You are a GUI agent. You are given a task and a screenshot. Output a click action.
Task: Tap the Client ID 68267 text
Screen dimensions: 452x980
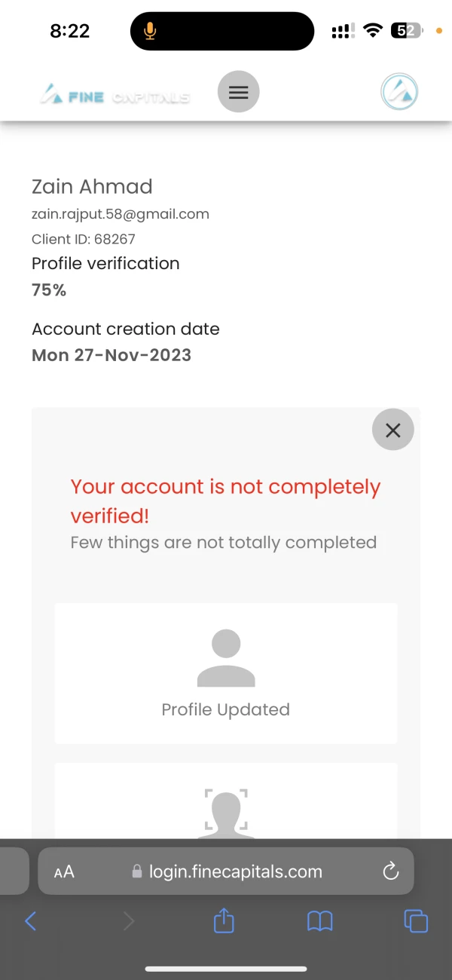[x=84, y=239]
